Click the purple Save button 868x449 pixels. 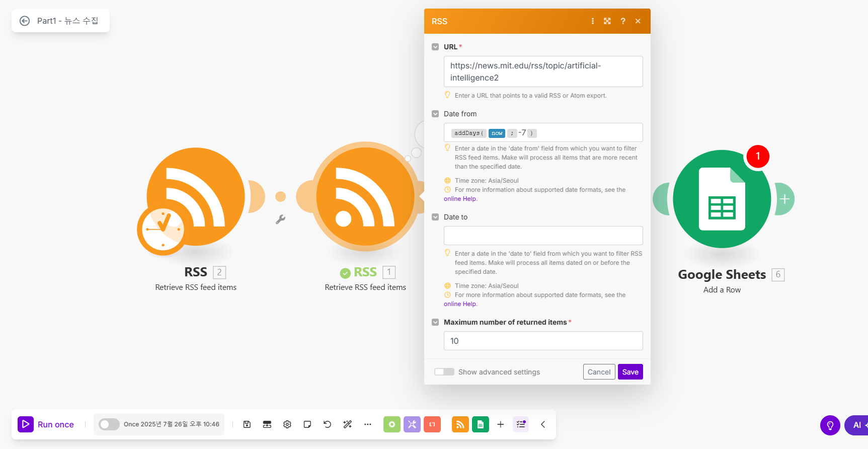click(630, 372)
